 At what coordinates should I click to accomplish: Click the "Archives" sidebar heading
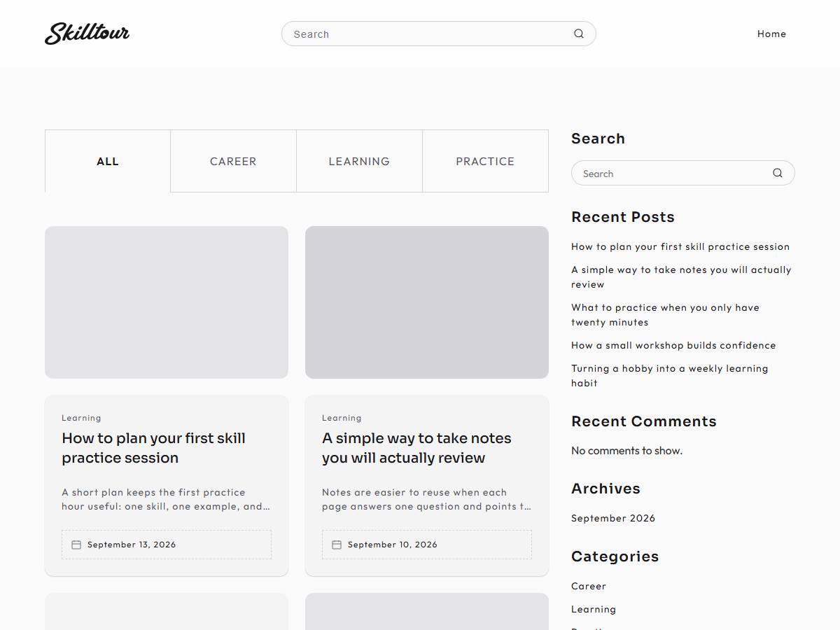tap(605, 489)
